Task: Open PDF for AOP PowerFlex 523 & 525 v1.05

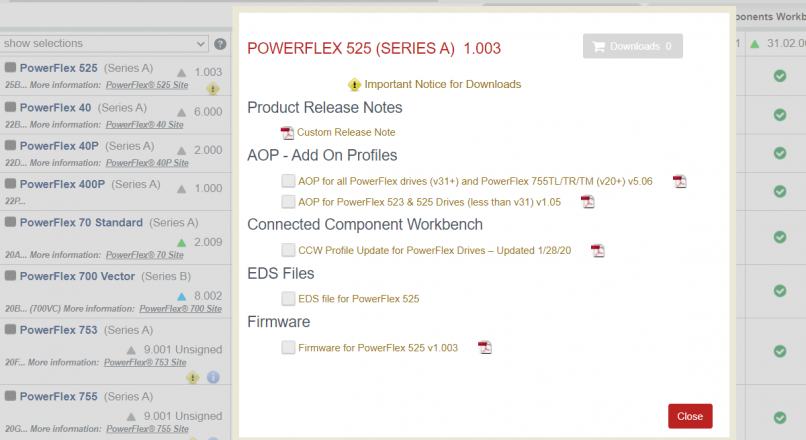Action: click(x=588, y=202)
